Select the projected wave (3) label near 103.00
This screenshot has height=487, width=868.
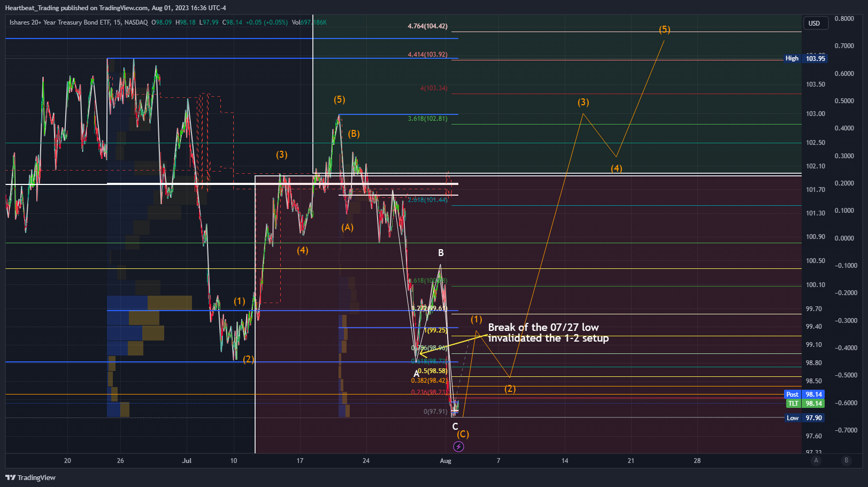coord(583,102)
